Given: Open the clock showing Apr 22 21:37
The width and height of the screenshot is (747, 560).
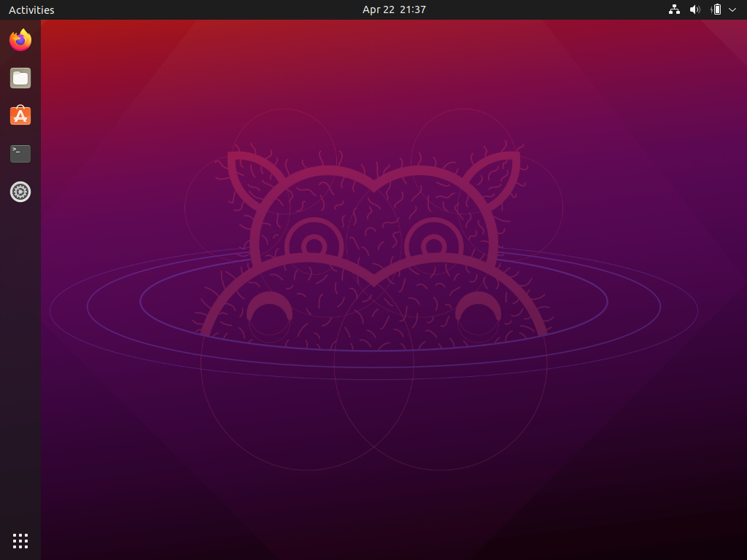Looking at the screenshot, I should pyautogui.click(x=394, y=9).
